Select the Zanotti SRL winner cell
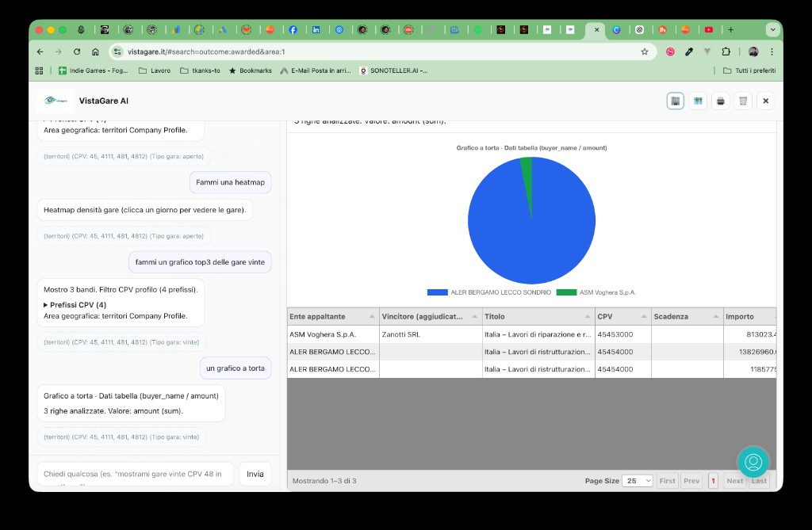Screen dimensions: 812x530 point(431,334)
